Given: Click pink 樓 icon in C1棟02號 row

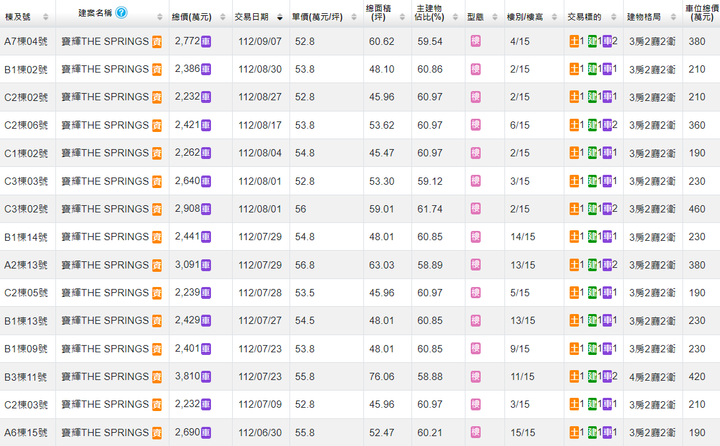Looking at the screenshot, I should [x=476, y=152].
